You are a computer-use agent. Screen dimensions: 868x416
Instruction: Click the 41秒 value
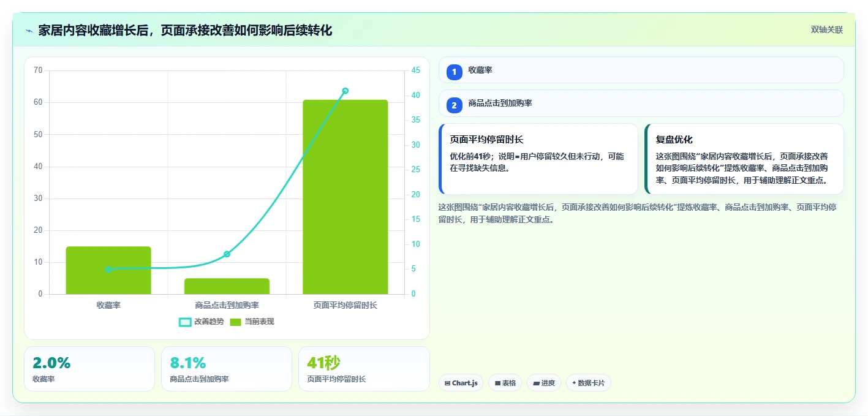coord(323,363)
